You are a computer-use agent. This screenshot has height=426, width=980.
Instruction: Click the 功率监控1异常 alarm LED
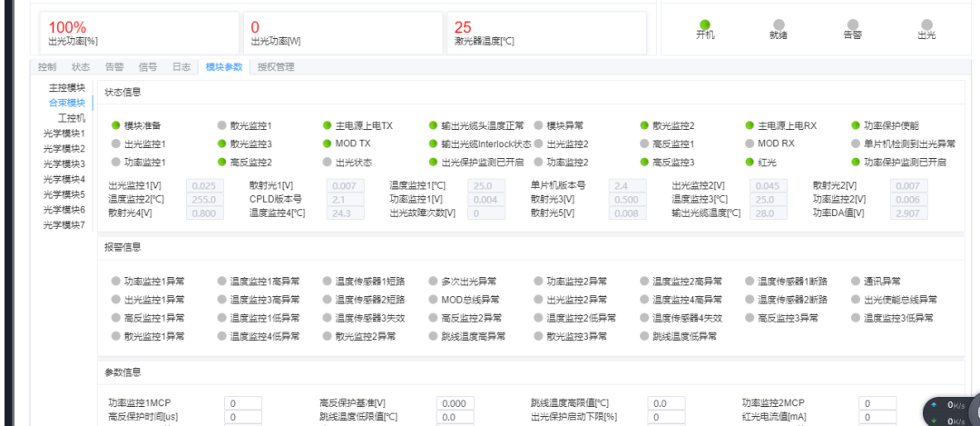coord(115,282)
